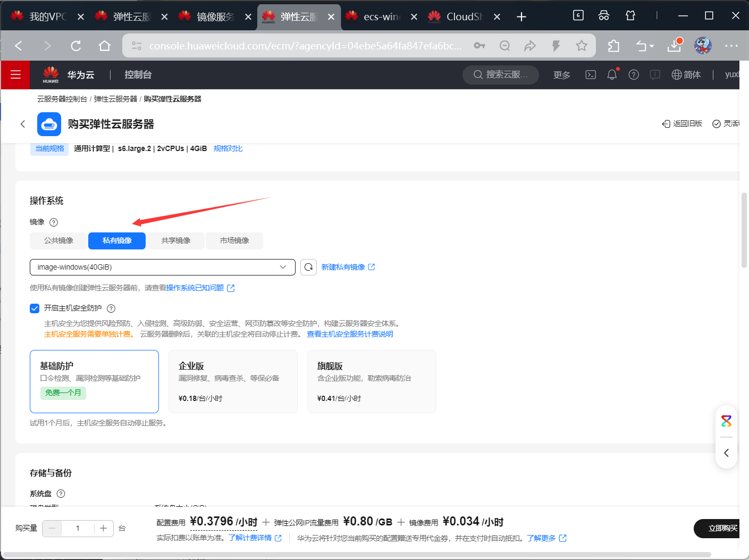Click the feedback speech bubble icon

point(655,74)
